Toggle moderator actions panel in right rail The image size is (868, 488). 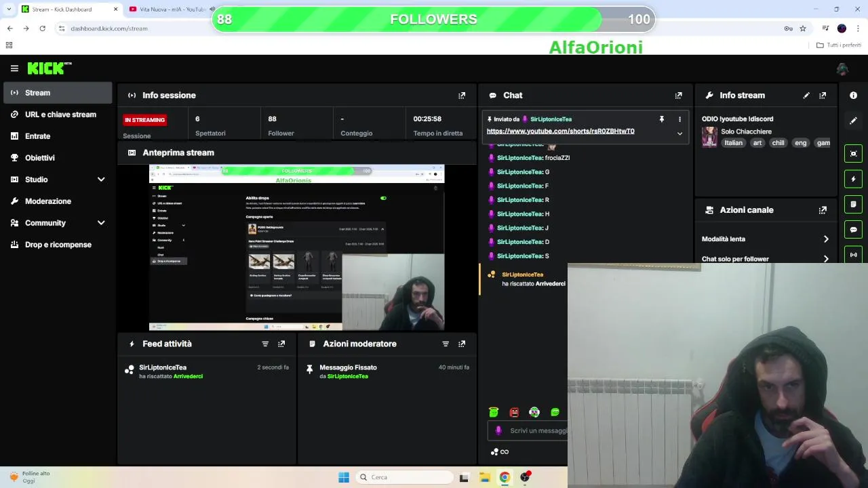tap(853, 204)
